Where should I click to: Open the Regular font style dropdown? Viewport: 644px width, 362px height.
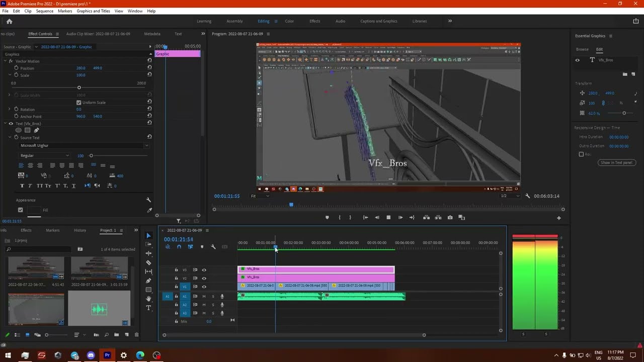point(44,156)
